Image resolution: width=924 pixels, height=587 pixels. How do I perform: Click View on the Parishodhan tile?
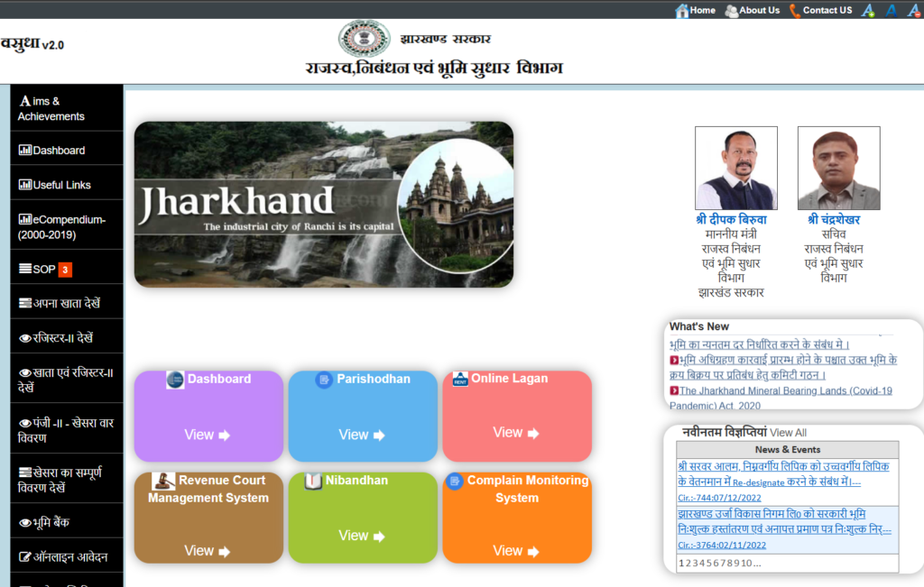point(360,435)
